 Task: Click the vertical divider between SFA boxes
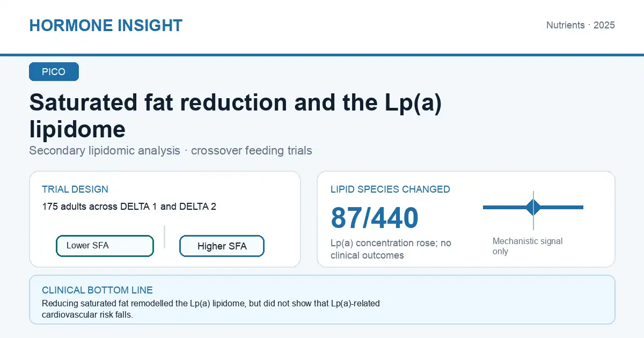(164, 237)
